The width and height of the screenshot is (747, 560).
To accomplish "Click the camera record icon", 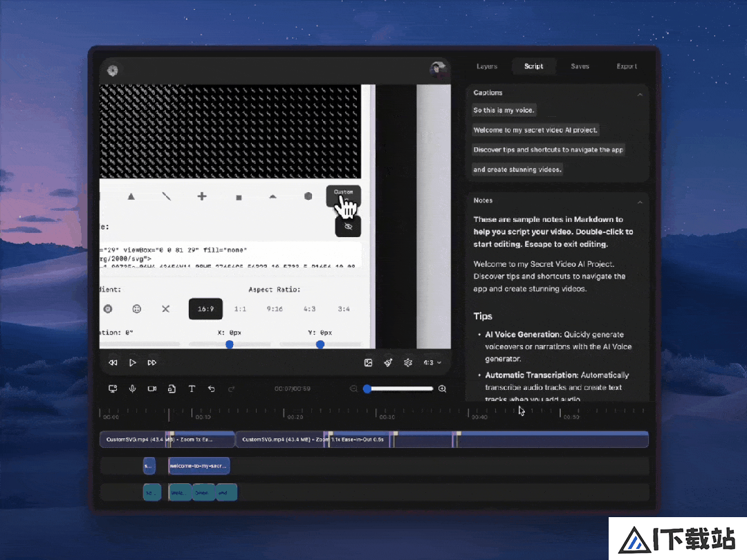I will pyautogui.click(x=152, y=389).
